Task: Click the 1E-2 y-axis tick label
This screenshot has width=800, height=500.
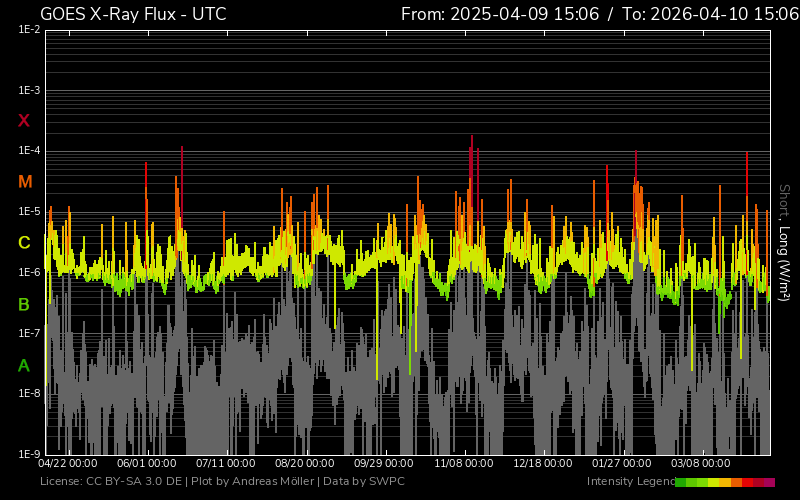Action: click(28, 30)
